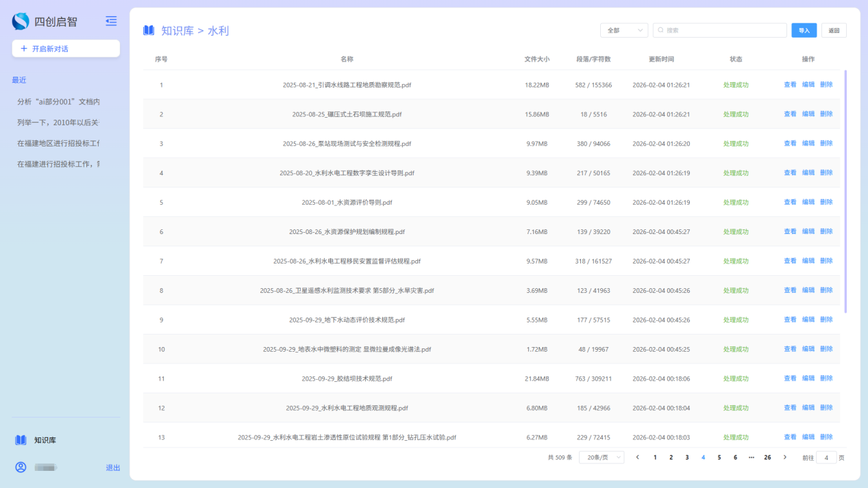868x488 pixels.
Task: Click the 返回 button
Action: click(834, 30)
